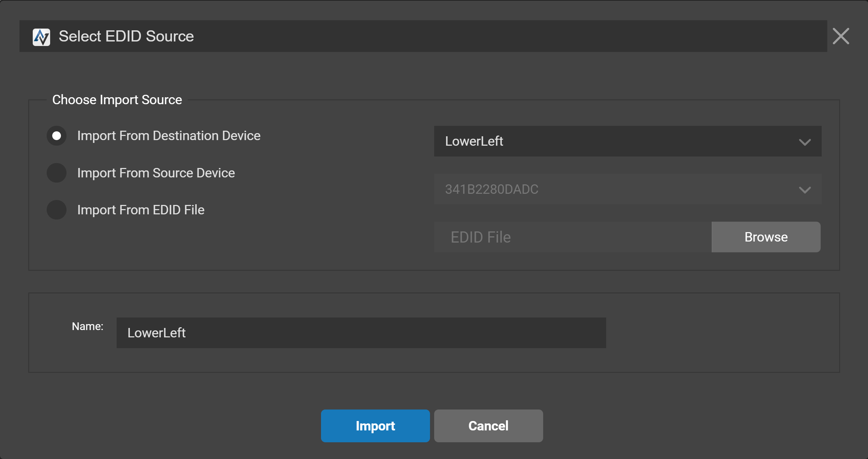Click the Name input field containing LowerLeft
This screenshot has width=868, height=459.
tap(361, 333)
